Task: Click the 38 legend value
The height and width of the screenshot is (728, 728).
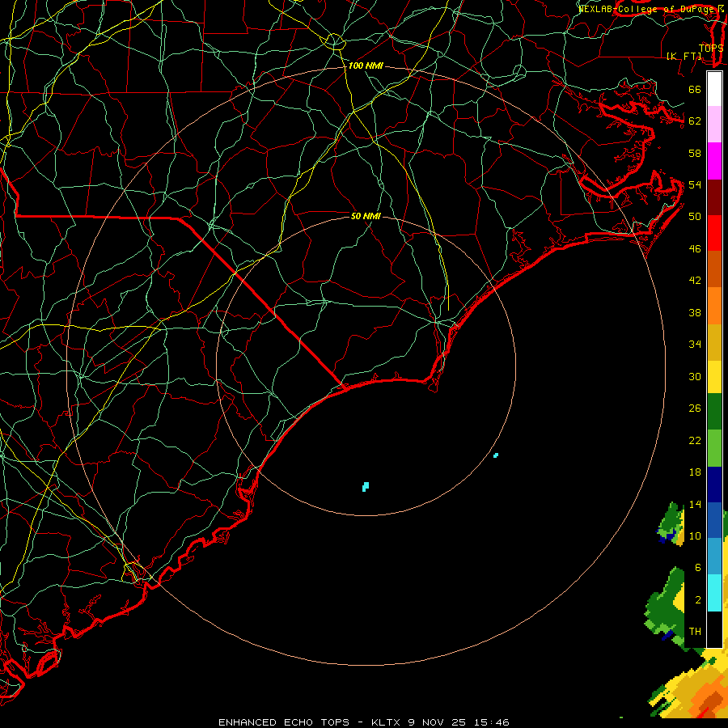Action: [695, 313]
